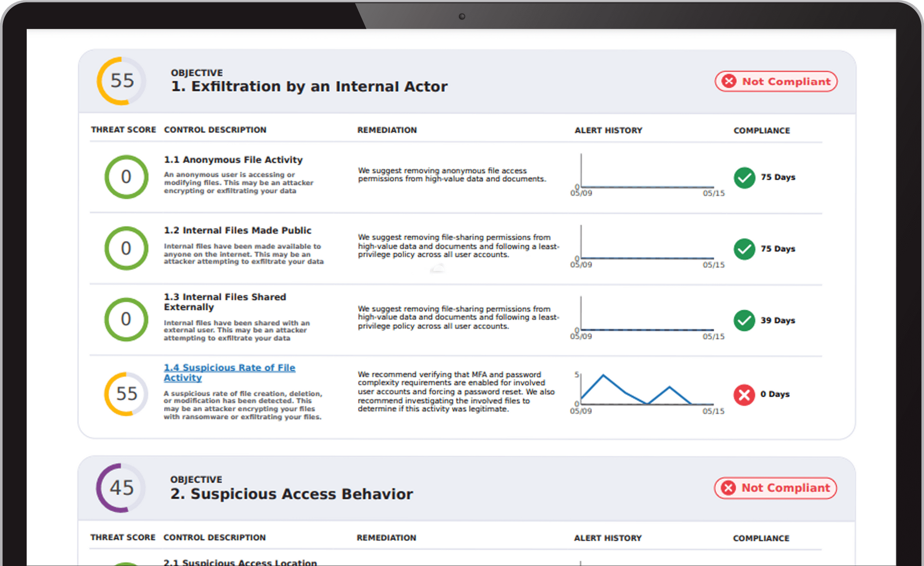
Task: Click description about suspicious rate of file creation
Action: coord(243,405)
